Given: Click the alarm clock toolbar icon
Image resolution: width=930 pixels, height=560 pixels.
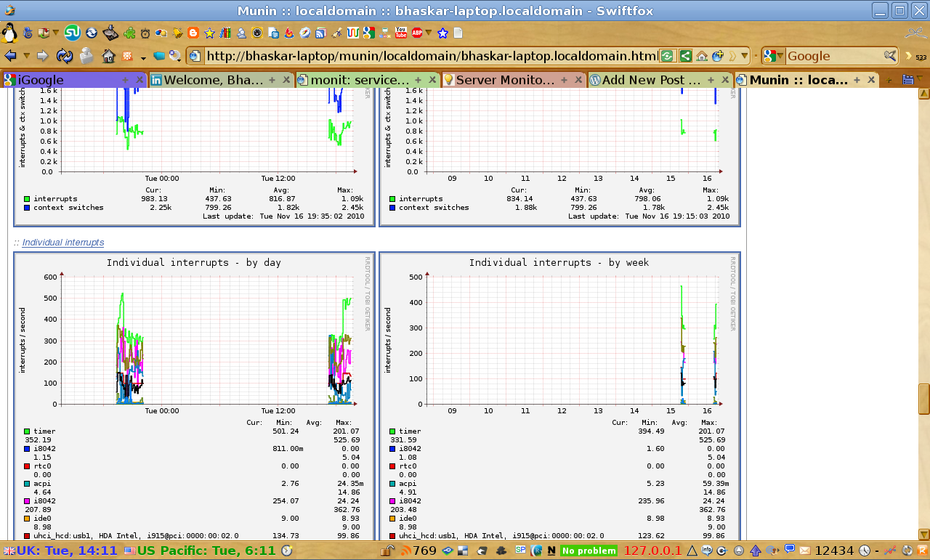Looking at the screenshot, I should click(145, 33).
